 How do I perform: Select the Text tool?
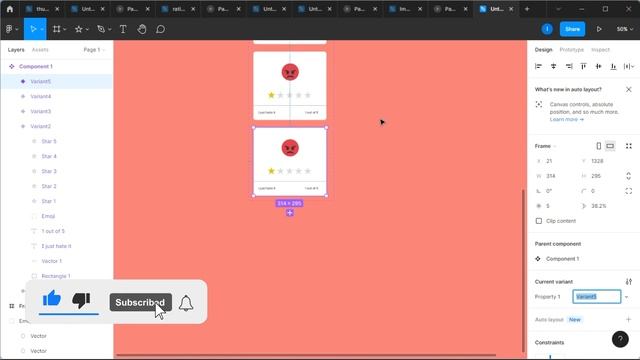[123, 29]
